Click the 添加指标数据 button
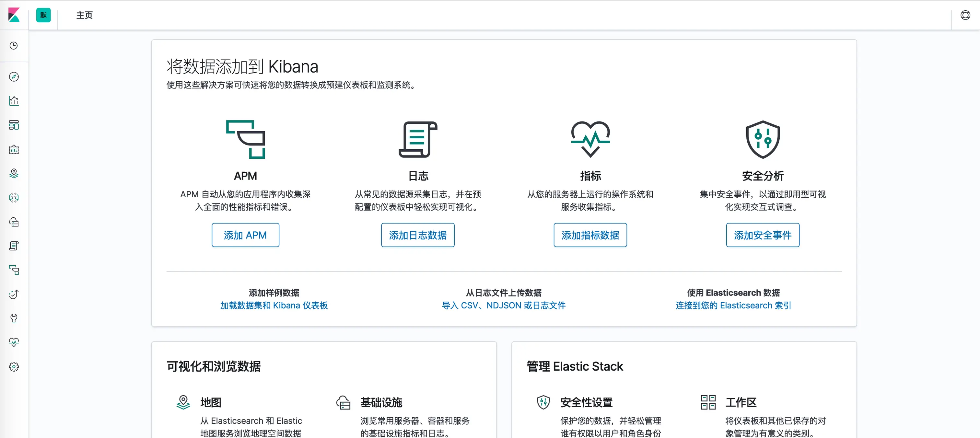The width and height of the screenshot is (980, 438). click(x=590, y=235)
